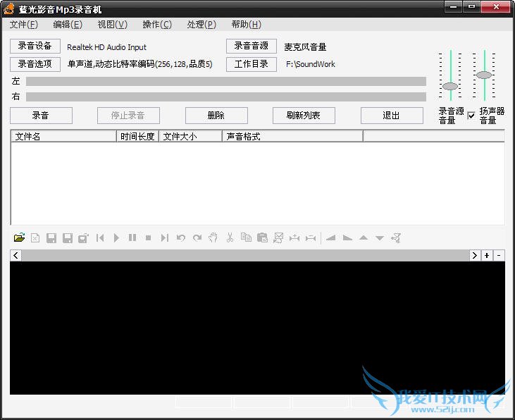Copy selection with the copy icon
Image resolution: width=515 pixels, height=420 pixels.
[x=246, y=237]
